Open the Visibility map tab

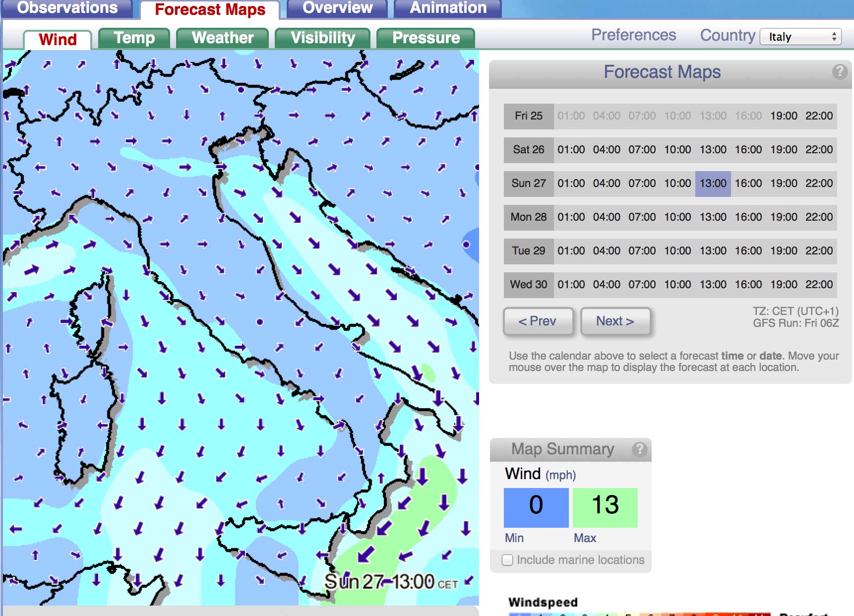323,38
